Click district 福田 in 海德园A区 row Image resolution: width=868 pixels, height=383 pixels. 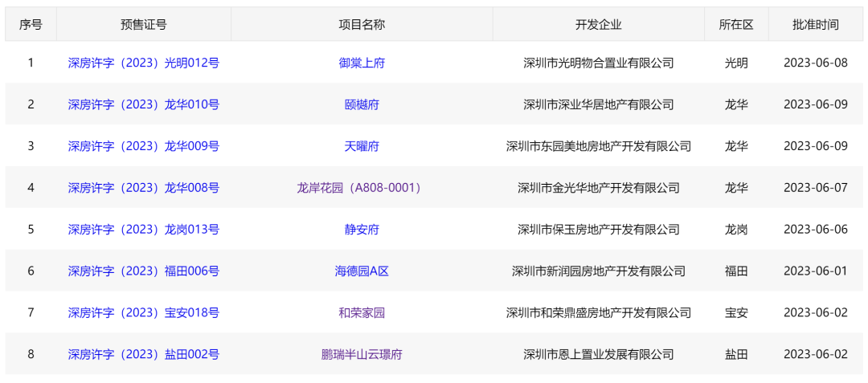pos(736,271)
